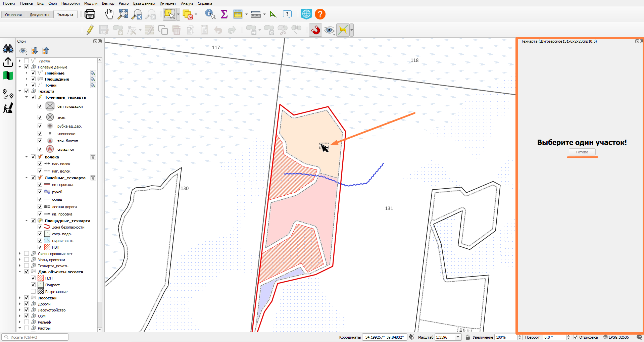Click the statistical summary sigma icon
Viewport: 644px width, 342px height.
point(224,14)
